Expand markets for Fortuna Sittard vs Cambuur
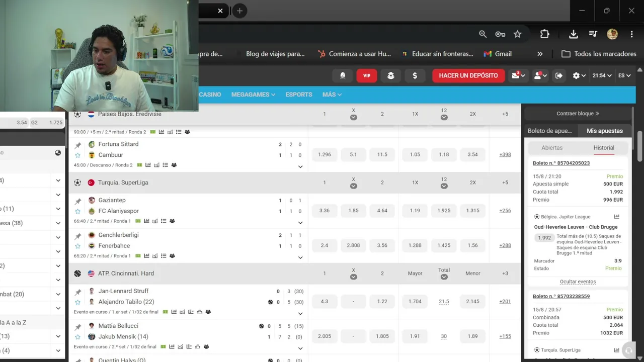 click(300, 167)
